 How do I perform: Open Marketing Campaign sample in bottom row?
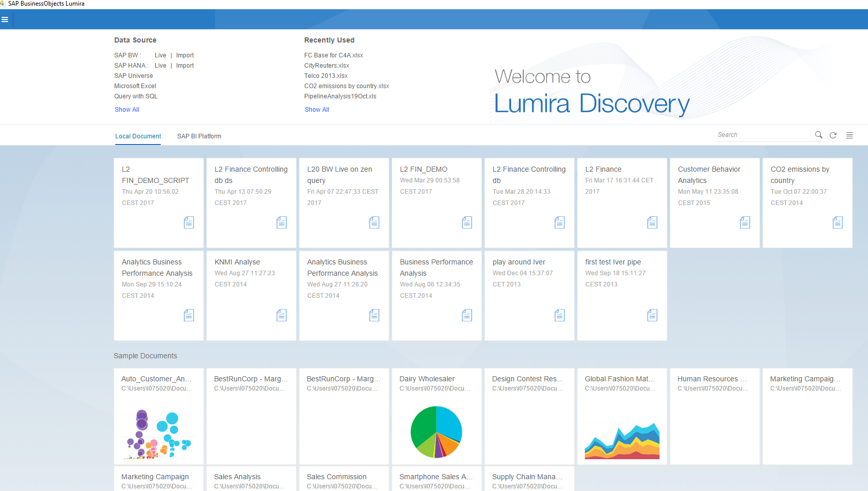(159, 479)
